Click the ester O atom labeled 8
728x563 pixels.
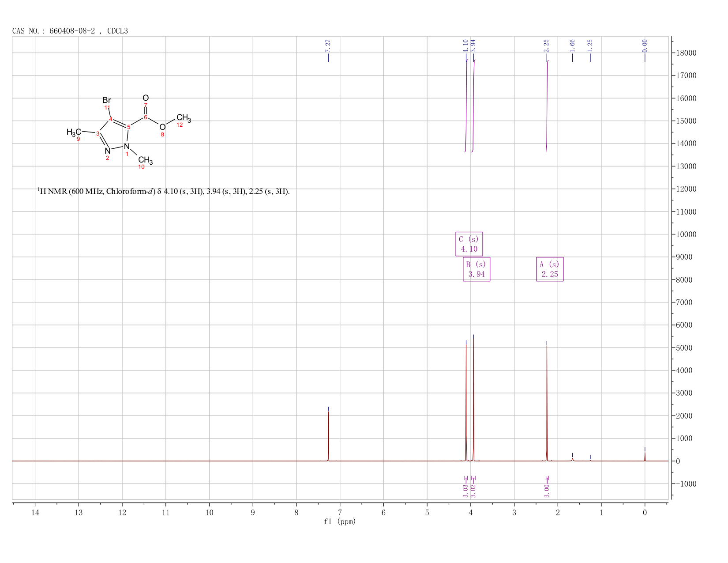click(162, 127)
